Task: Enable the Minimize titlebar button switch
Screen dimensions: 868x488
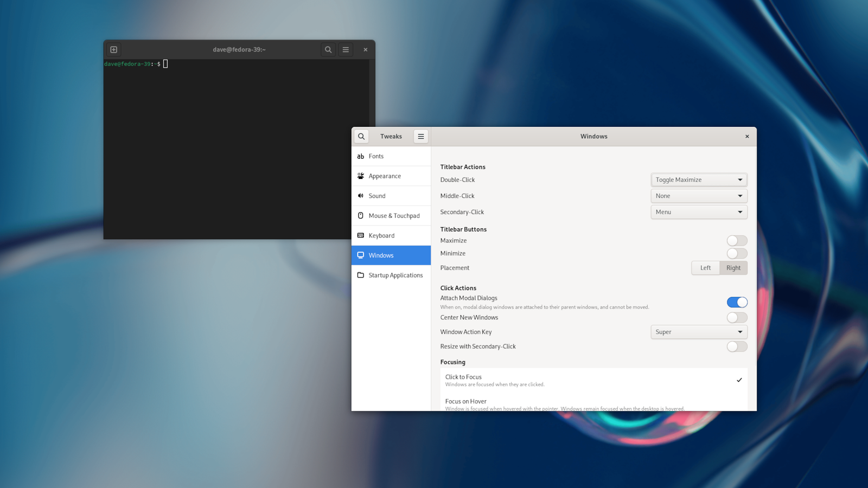Action: [737, 253]
